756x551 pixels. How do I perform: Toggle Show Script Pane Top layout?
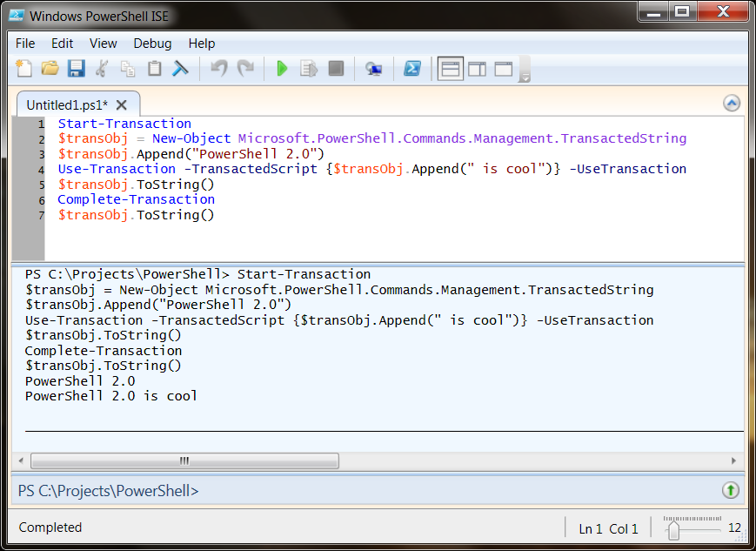(x=450, y=69)
